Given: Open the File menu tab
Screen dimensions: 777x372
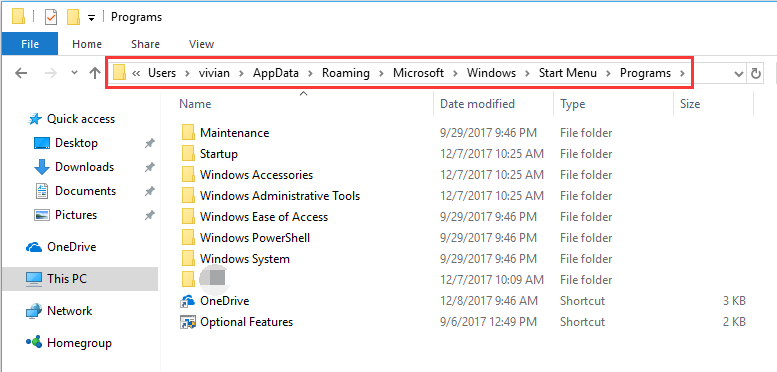Looking at the screenshot, I should pos(30,44).
